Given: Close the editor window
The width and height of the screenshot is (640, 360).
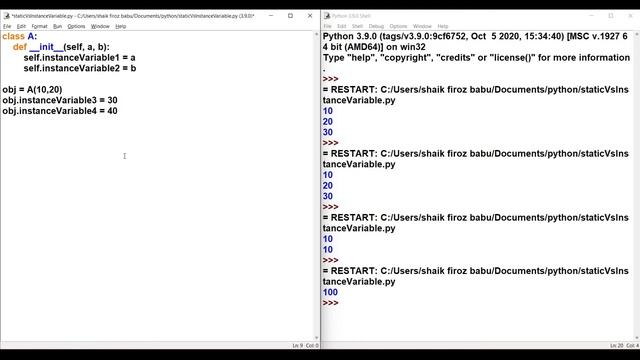Looking at the screenshot, I should coord(310,16).
